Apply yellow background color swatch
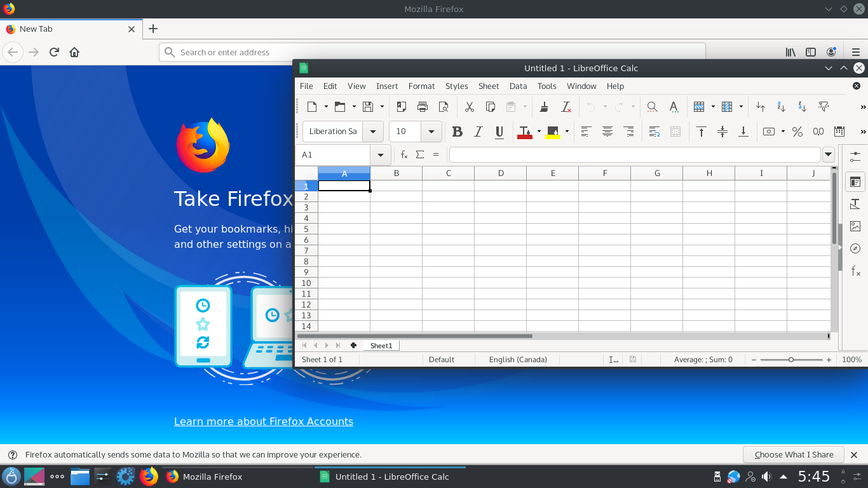Image resolution: width=868 pixels, height=488 pixels. [x=553, y=132]
